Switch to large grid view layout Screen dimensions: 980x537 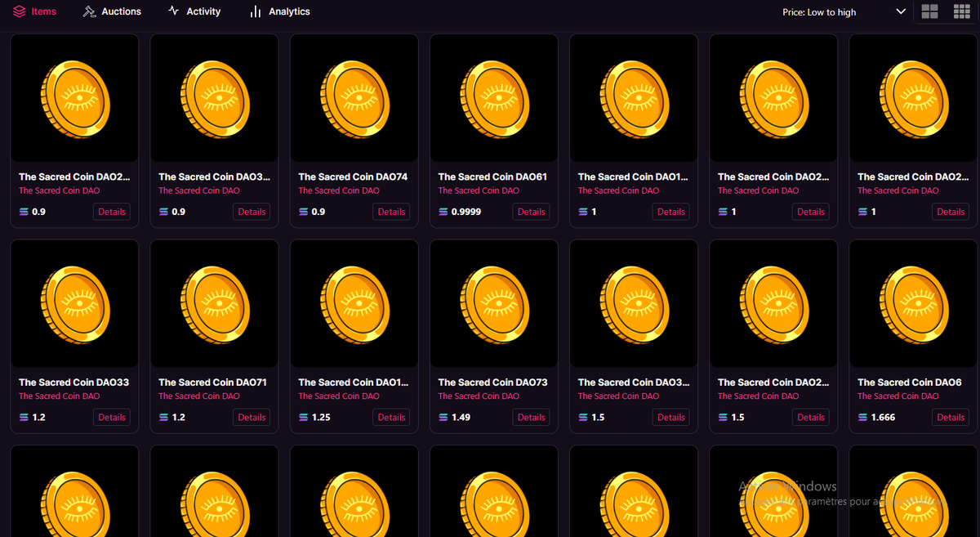929,11
